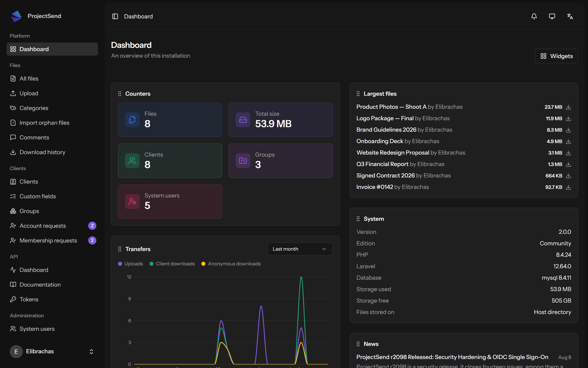
Task: Grab the System widget drag handle
Action: [x=358, y=219]
